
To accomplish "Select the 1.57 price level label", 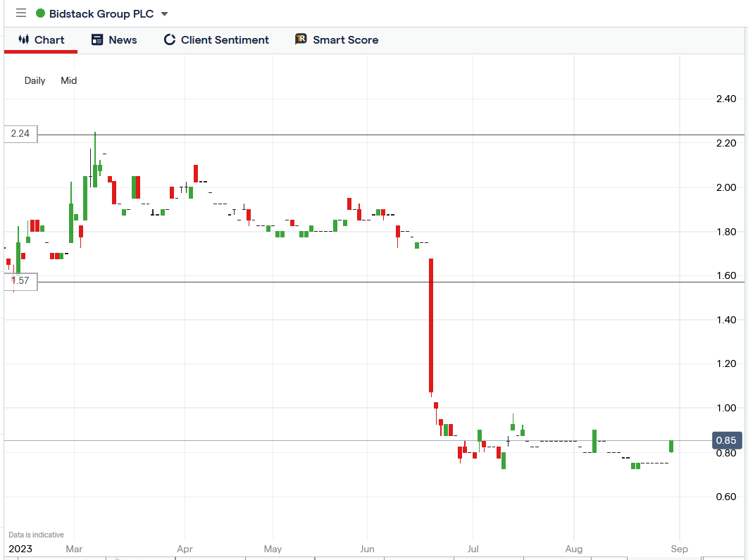I will click(x=20, y=281).
